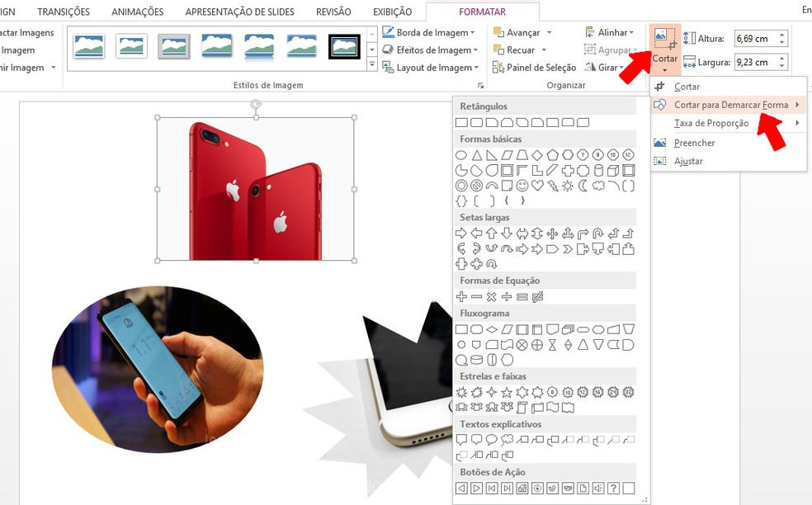Open the Recuar dropdown arrow

coord(544,50)
